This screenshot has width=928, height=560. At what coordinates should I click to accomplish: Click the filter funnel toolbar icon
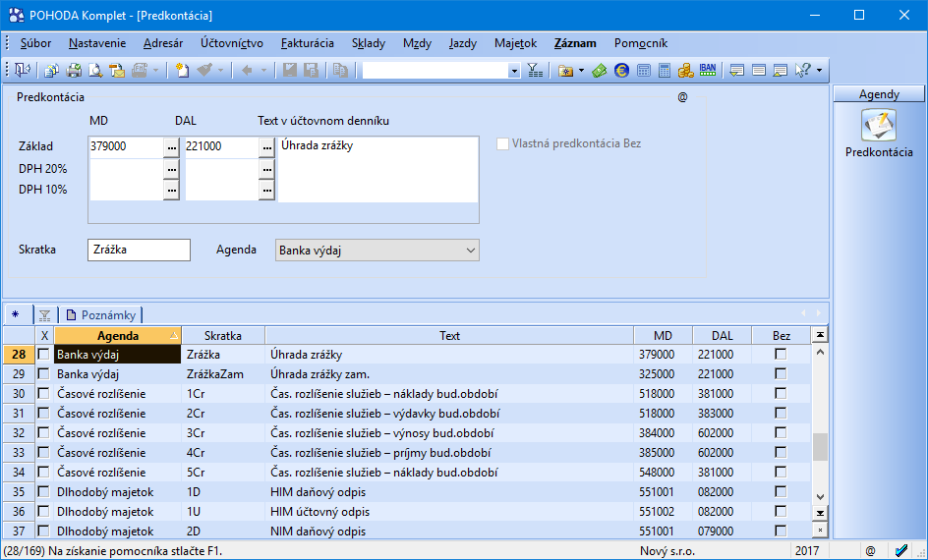pyautogui.click(x=534, y=70)
